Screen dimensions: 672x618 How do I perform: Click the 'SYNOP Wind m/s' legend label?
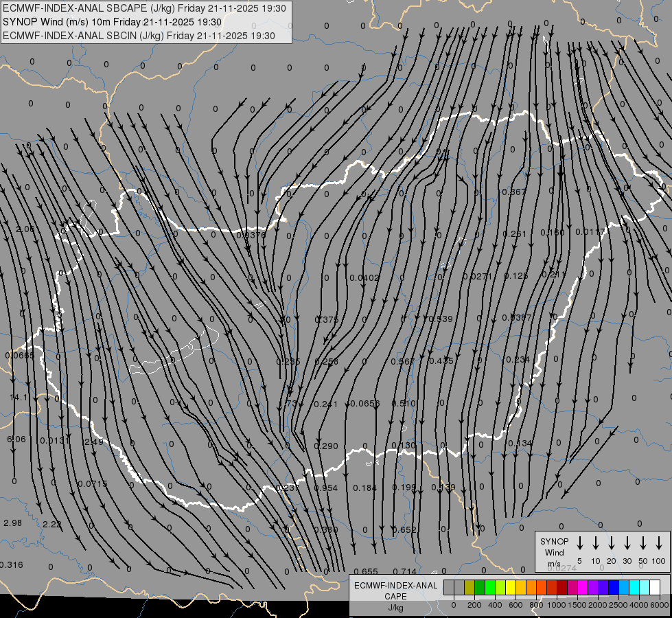click(554, 552)
